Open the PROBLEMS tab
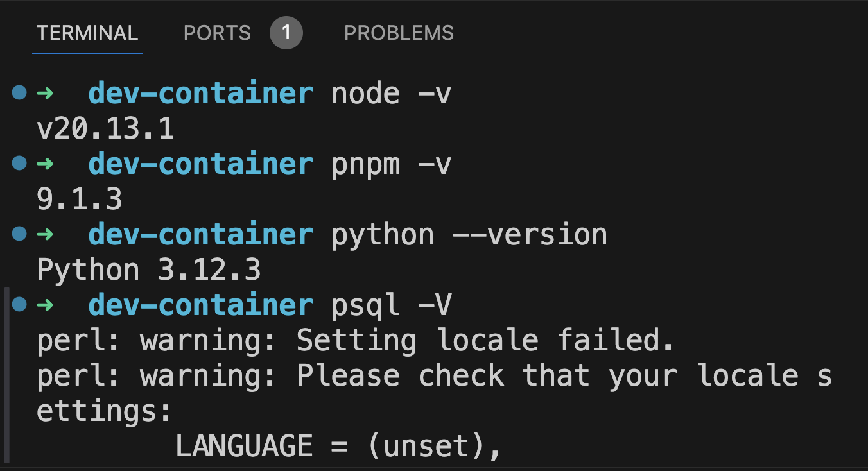This screenshot has width=868, height=471. [x=399, y=33]
